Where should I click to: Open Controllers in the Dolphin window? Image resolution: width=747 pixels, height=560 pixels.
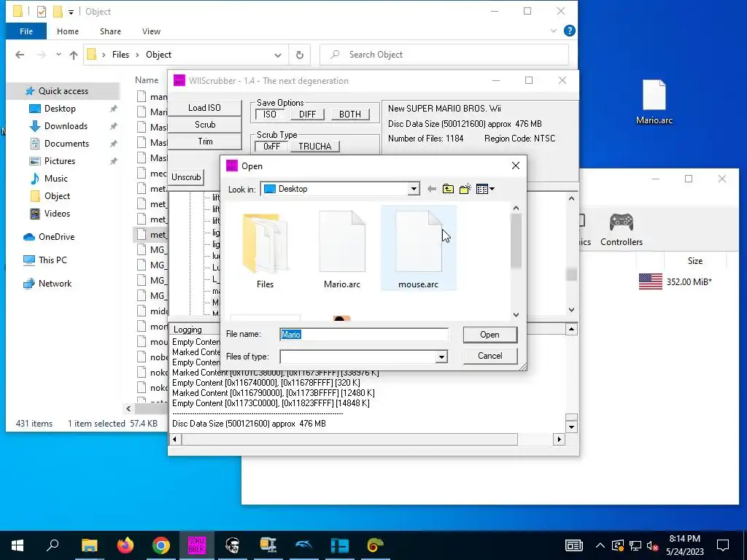point(622,230)
